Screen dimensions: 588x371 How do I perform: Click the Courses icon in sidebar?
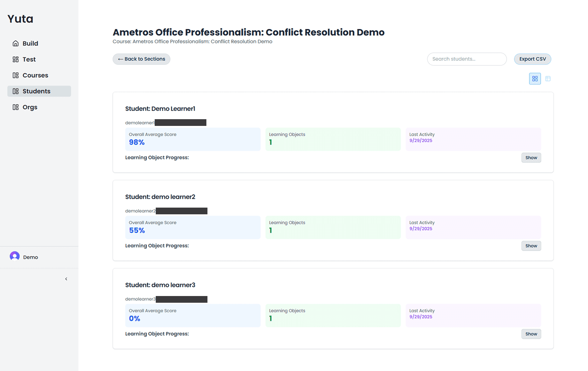click(16, 75)
